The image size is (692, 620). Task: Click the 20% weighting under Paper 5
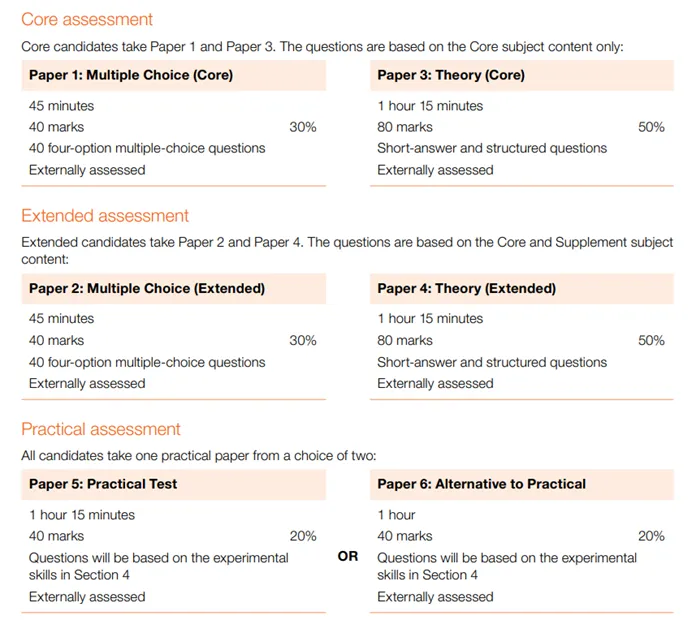303,536
